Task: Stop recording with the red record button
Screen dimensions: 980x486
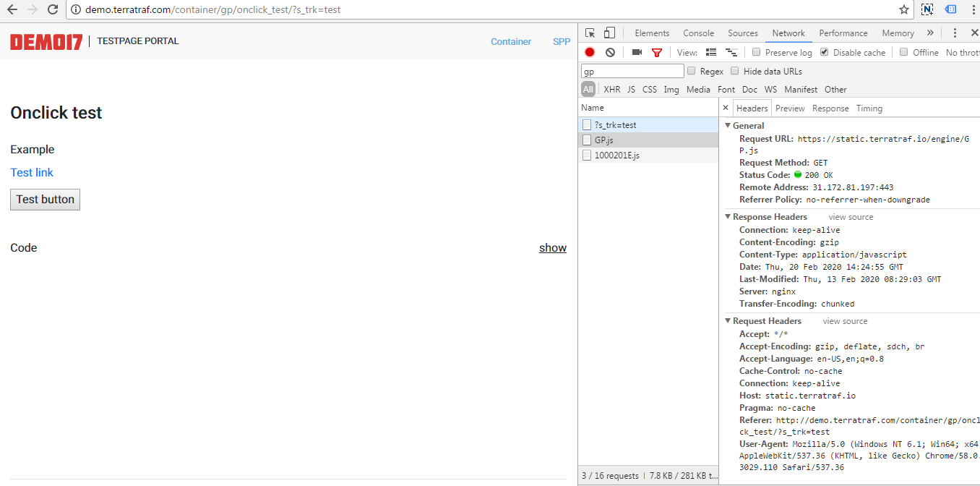Action: (x=590, y=53)
